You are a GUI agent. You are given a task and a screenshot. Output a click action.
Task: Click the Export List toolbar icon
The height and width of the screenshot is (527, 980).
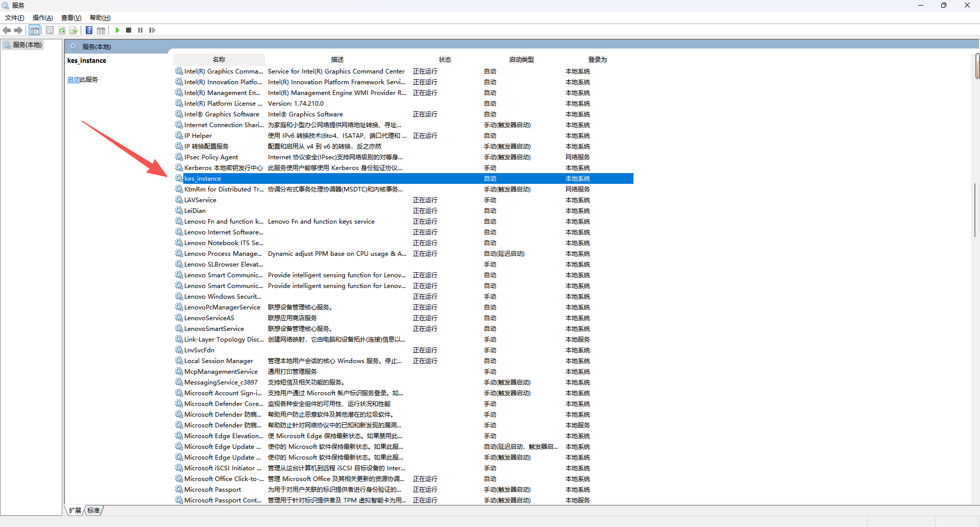click(x=73, y=30)
